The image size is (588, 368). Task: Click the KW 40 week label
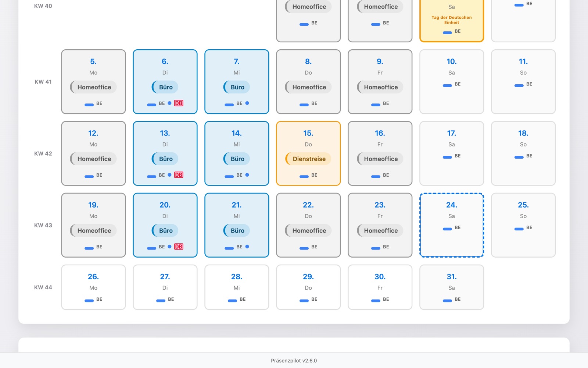(x=43, y=6)
